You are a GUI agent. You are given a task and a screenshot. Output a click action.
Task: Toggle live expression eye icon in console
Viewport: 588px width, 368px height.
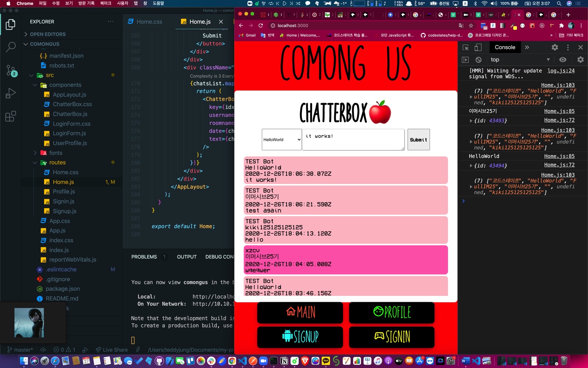tap(563, 59)
